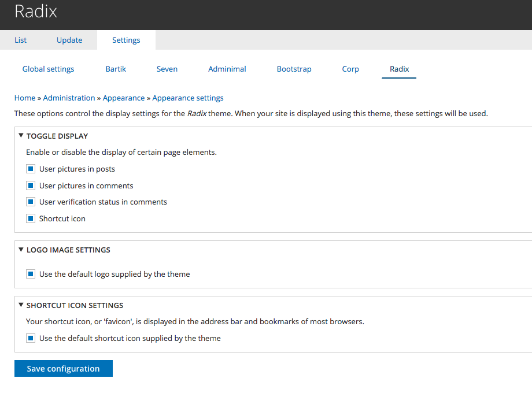Uncheck 'User pictures in posts'

point(30,169)
